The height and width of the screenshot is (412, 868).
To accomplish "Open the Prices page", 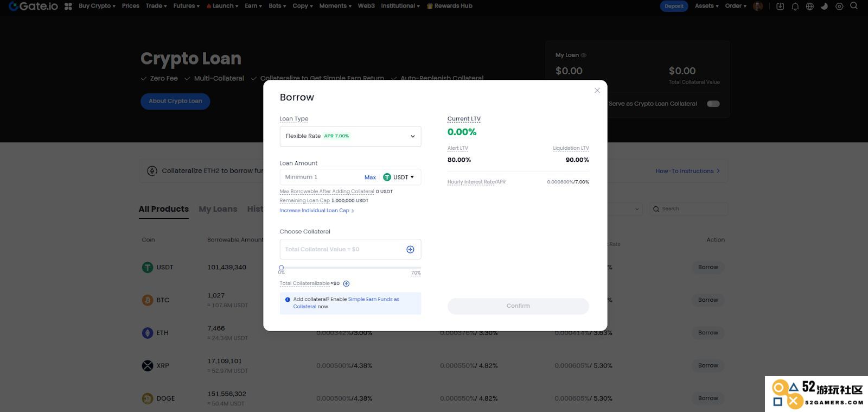I will 131,6.
